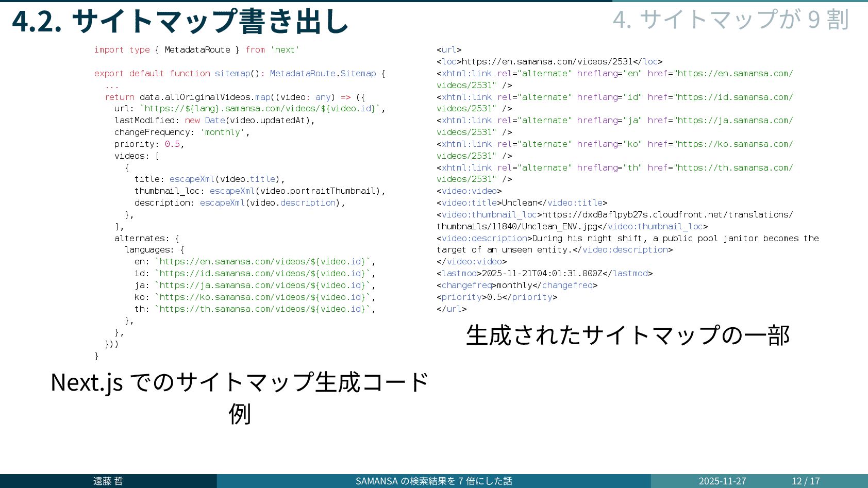Click the closing "</video:video>" XML tag
The width and height of the screenshot is (868, 488).
472,261
